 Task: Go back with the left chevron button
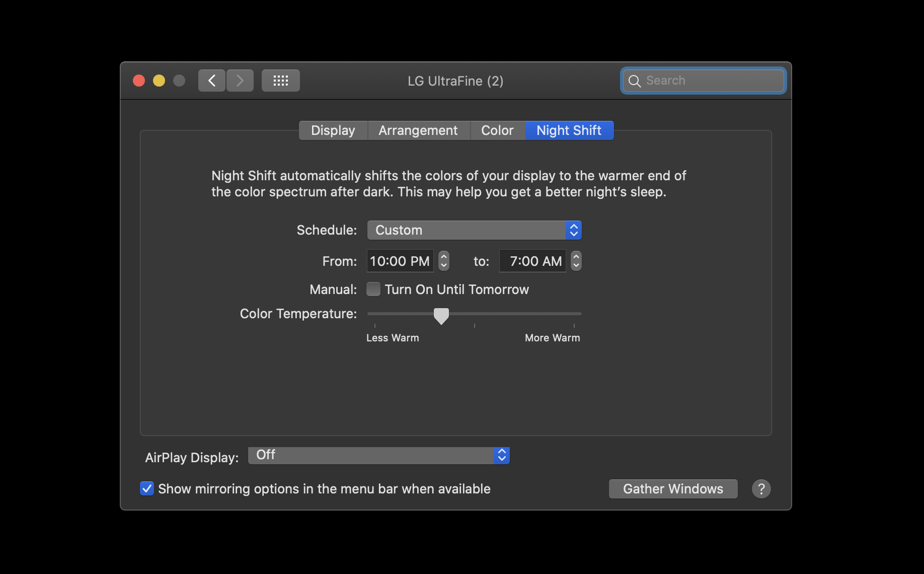(x=211, y=81)
